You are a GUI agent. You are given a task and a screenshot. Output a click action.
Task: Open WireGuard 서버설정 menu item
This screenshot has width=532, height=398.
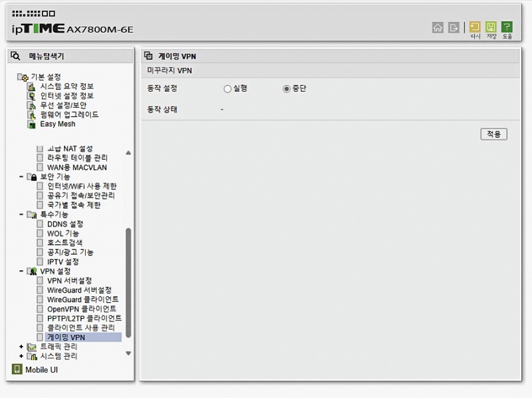79,290
